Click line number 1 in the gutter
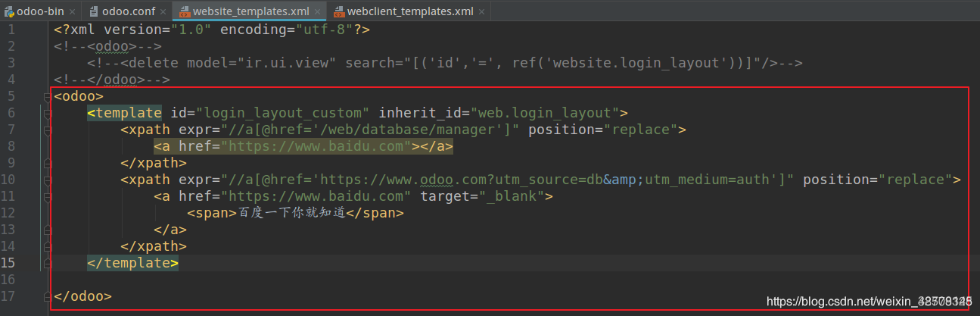The height and width of the screenshot is (316, 980). [11, 30]
